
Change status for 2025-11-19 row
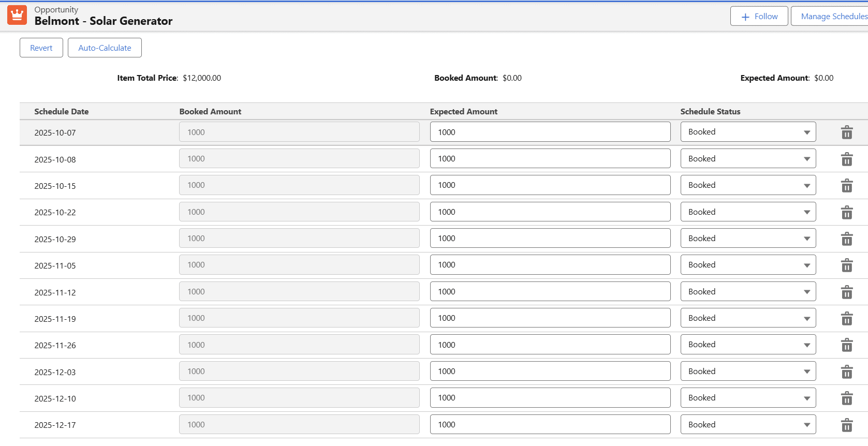pos(747,318)
